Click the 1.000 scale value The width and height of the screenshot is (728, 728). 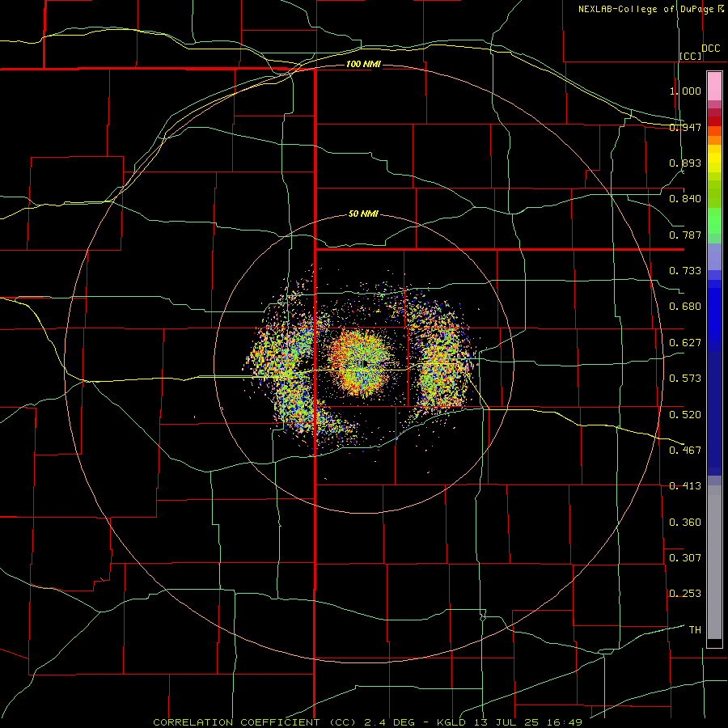(685, 91)
